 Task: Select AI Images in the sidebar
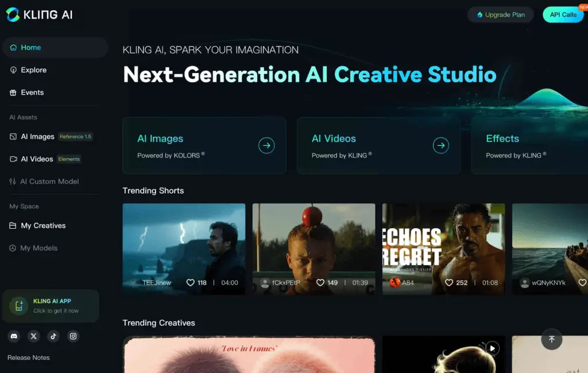click(37, 137)
